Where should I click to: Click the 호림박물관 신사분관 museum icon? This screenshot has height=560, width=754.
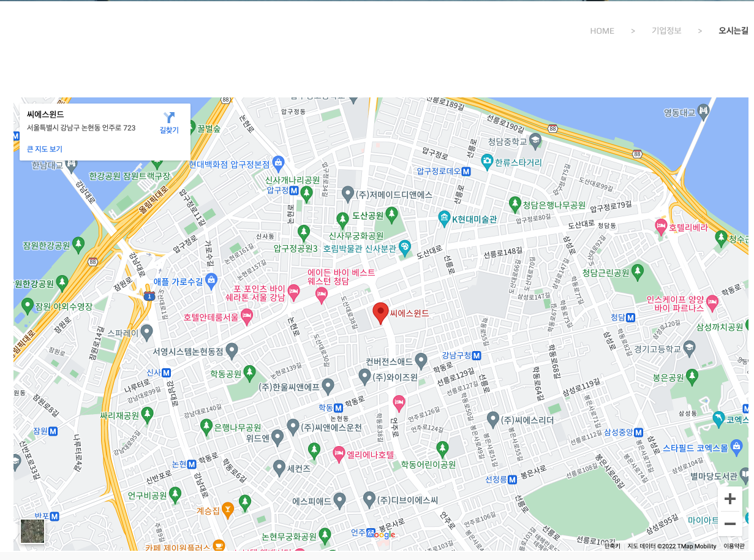(405, 248)
